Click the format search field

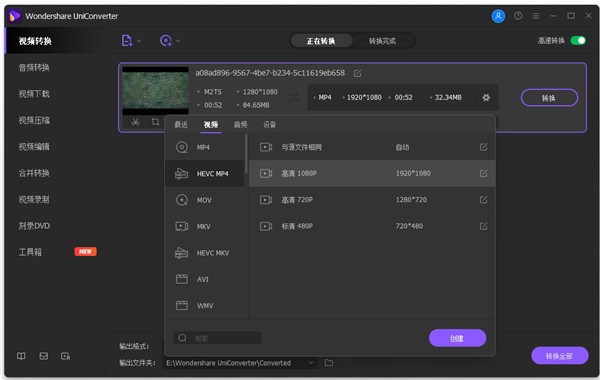tap(217, 338)
